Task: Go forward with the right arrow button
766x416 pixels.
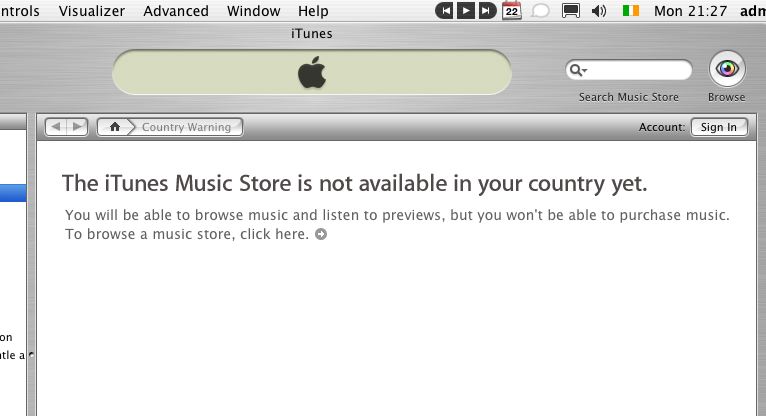Action: pos(77,127)
